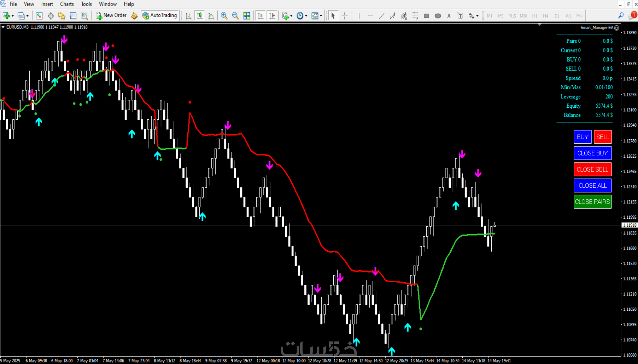
Task: Switch to M30 timeframe
Action: tap(523, 16)
